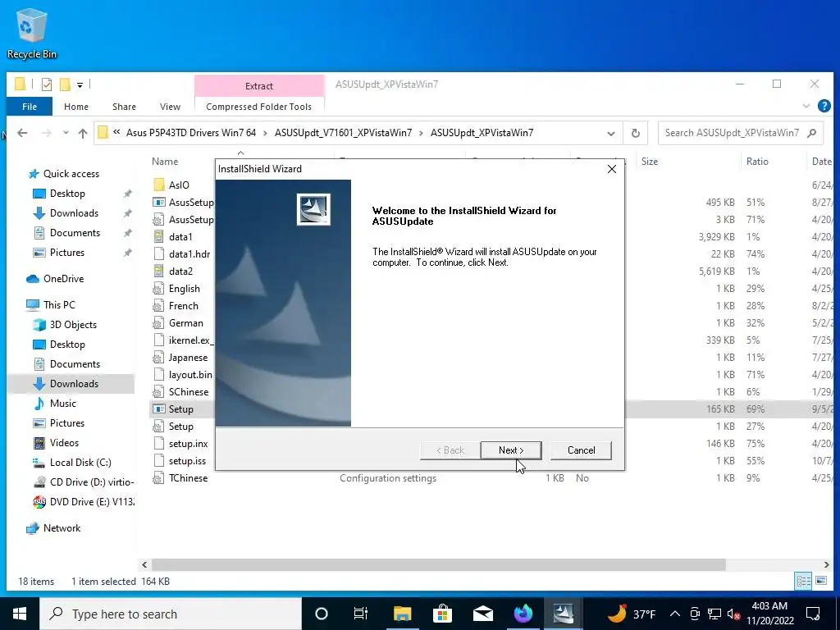Select OneDrive in navigation pane

63,279
